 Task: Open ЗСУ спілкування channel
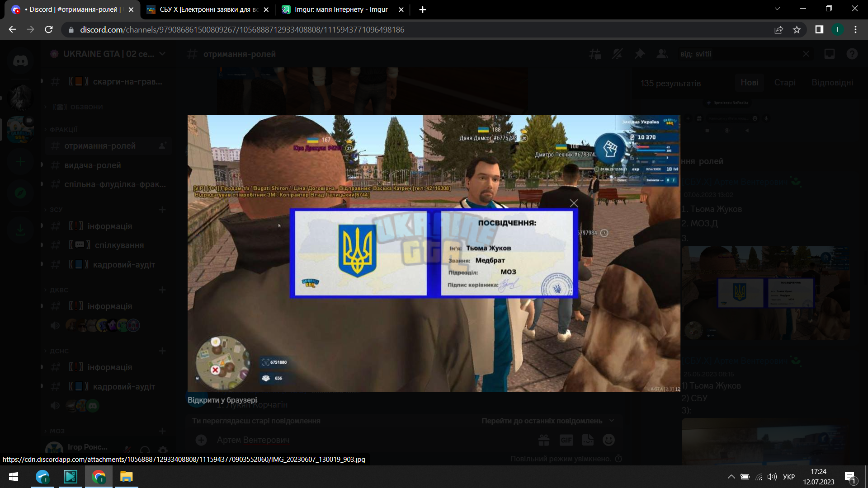coord(108,245)
